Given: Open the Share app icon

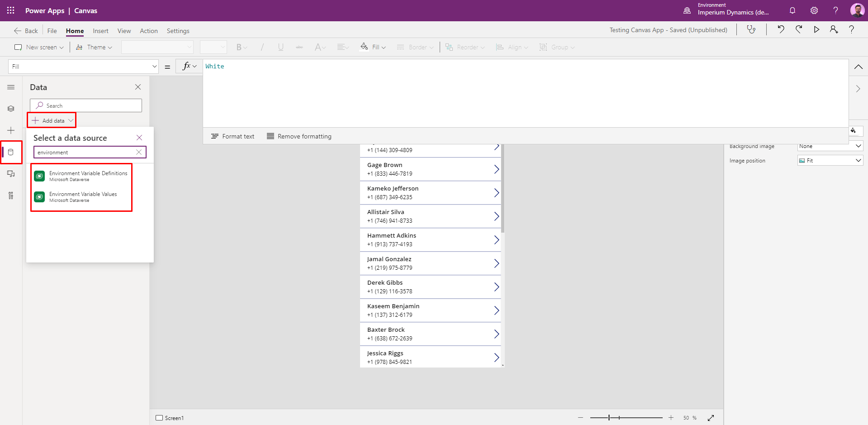Looking at the screenshot, I should tap(834, 29).
